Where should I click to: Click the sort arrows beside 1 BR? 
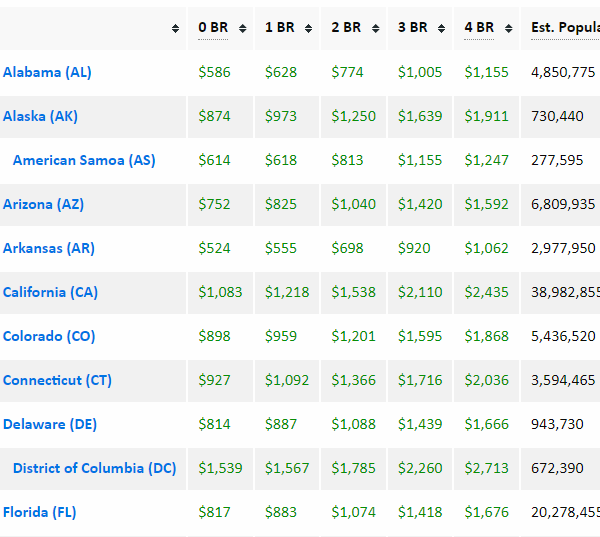pyautogui.click(x=310, y=28)
